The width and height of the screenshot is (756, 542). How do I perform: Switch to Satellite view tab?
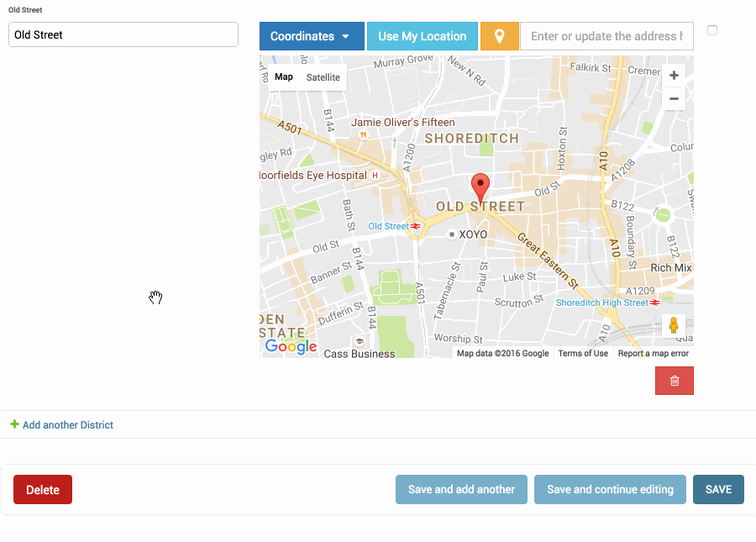coord(323,77)
